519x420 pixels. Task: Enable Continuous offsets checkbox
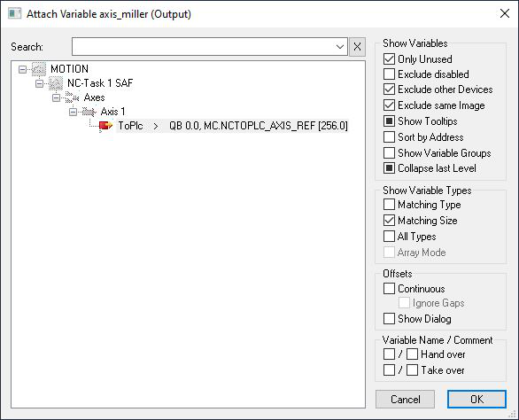point(389,289)
